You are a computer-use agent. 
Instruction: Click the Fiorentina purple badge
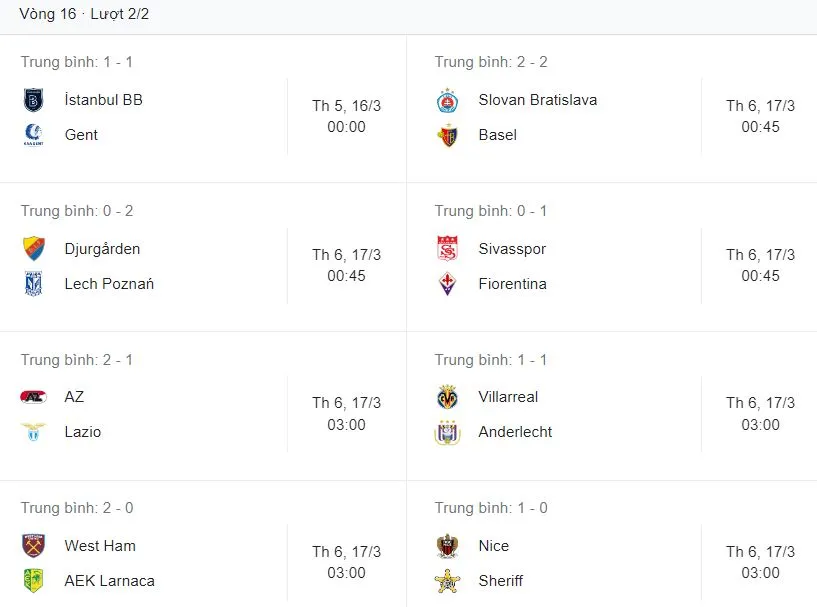(447, 284)
